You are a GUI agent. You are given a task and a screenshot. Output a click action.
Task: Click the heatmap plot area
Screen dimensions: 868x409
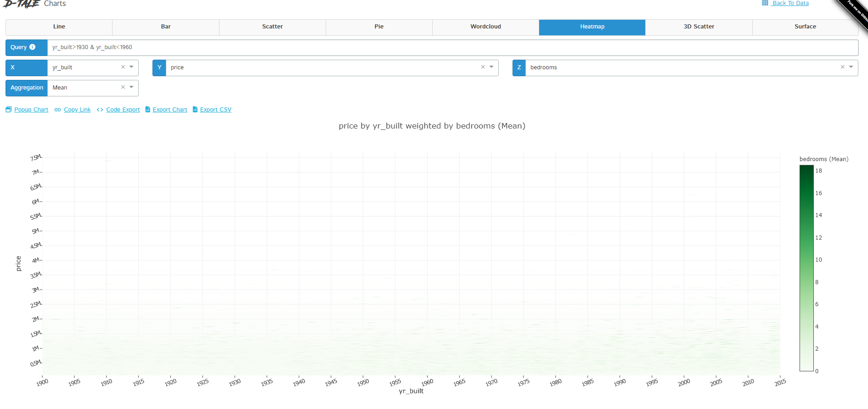click(411, 263)
